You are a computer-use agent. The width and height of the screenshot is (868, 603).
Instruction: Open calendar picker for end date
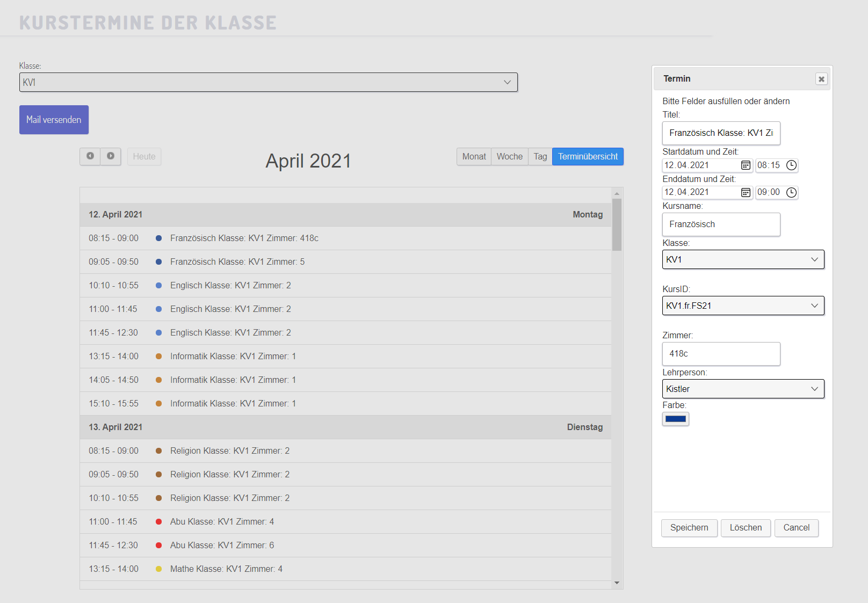[746, 193]
